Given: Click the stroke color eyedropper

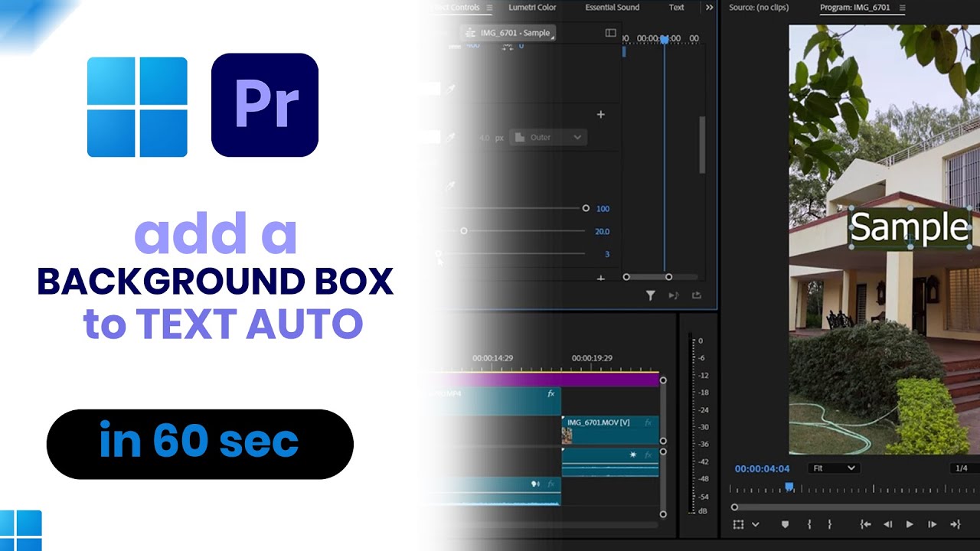Looking at the screenshot, I should click(x=452, y=138).
